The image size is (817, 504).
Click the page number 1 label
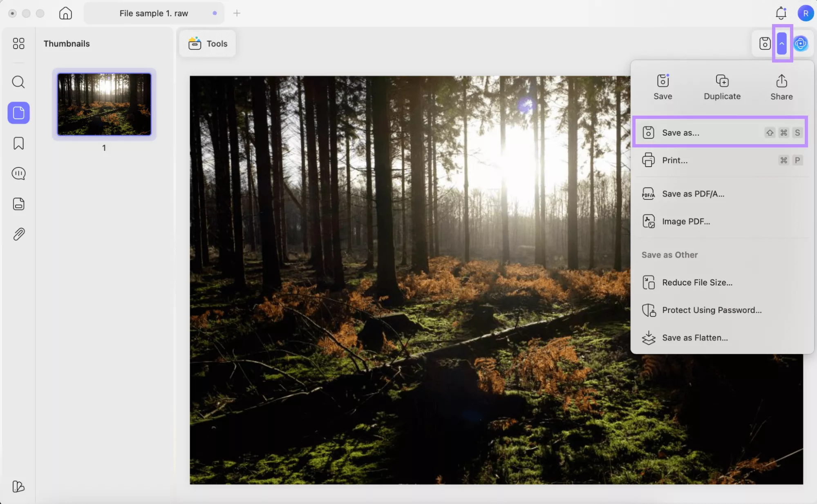pos(104,148)
